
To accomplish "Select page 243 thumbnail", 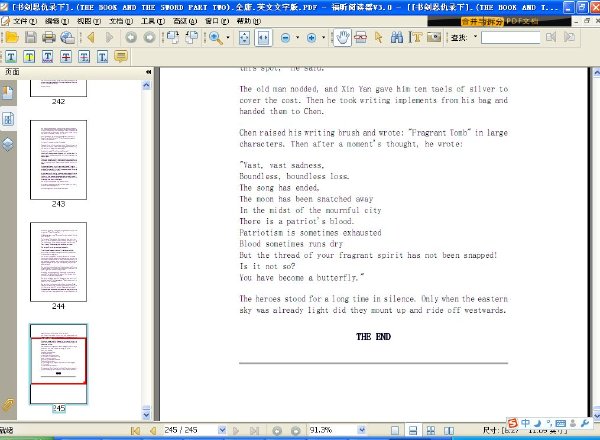I will click(59, 160).
